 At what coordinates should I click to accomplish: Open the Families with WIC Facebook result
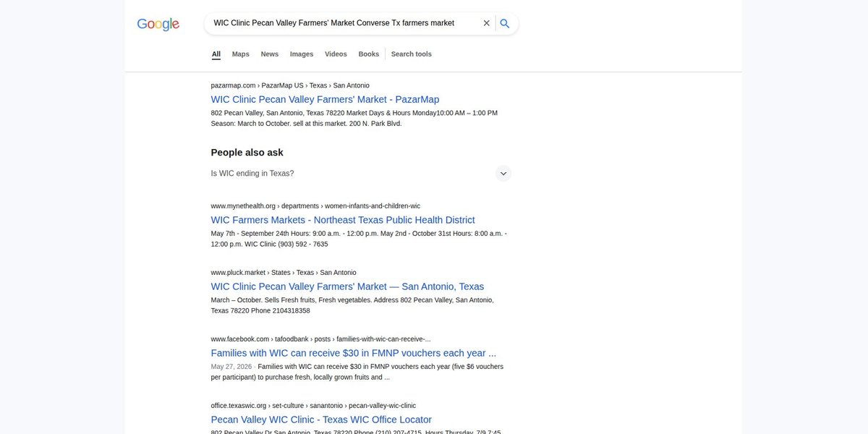point(354,353)
